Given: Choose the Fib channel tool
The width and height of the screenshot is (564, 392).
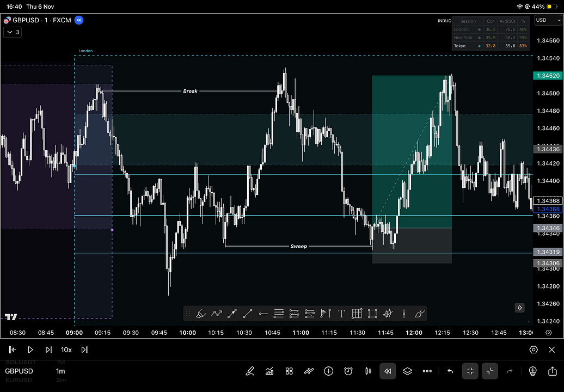Looking at the screenshot, I should 310,314.
